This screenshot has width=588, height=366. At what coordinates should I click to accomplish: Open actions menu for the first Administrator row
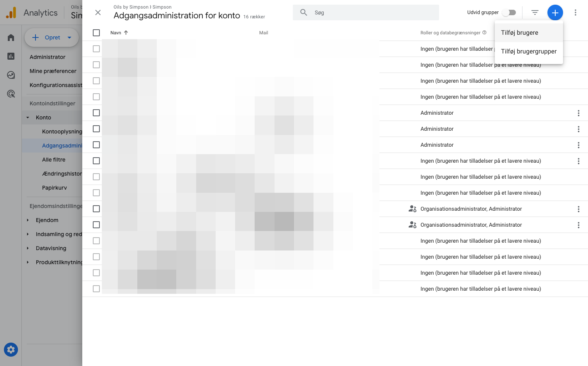coord(579,113)
